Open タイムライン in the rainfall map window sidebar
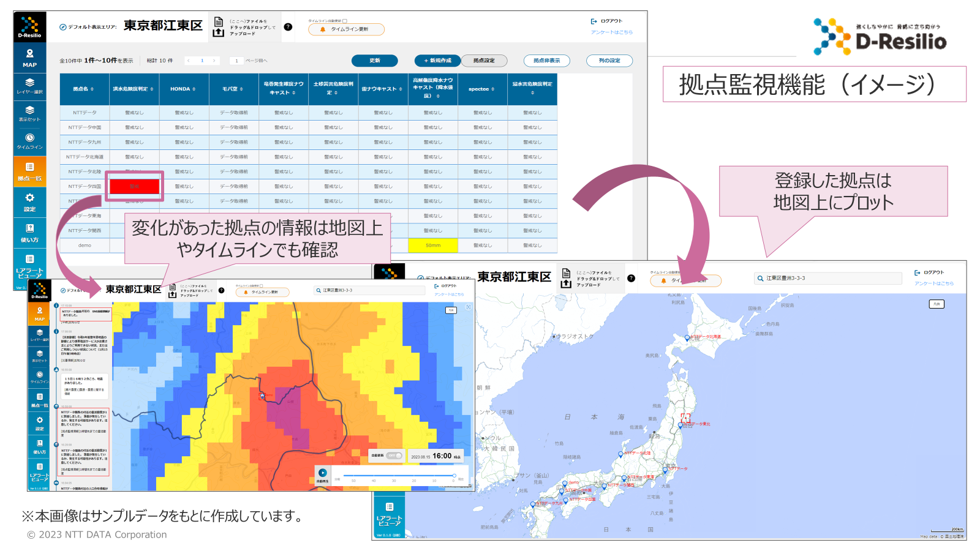This screenshot has width=980, height=551. coord(40,377)
